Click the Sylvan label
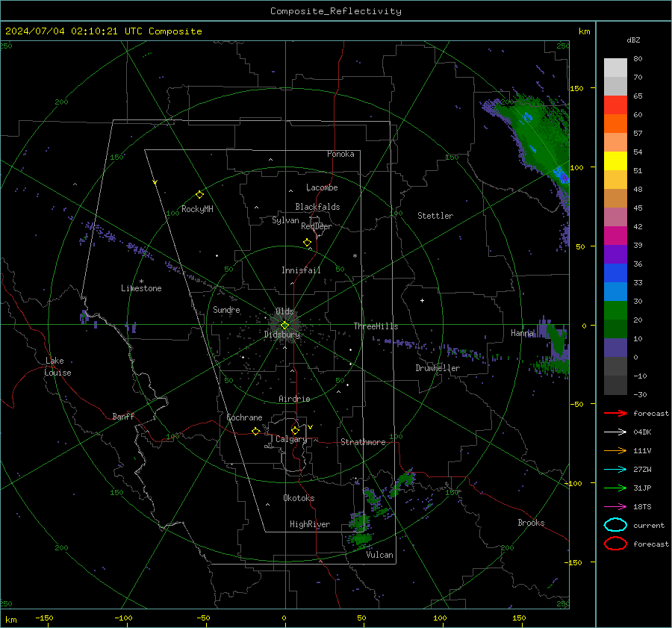 (x=285, y=220)
